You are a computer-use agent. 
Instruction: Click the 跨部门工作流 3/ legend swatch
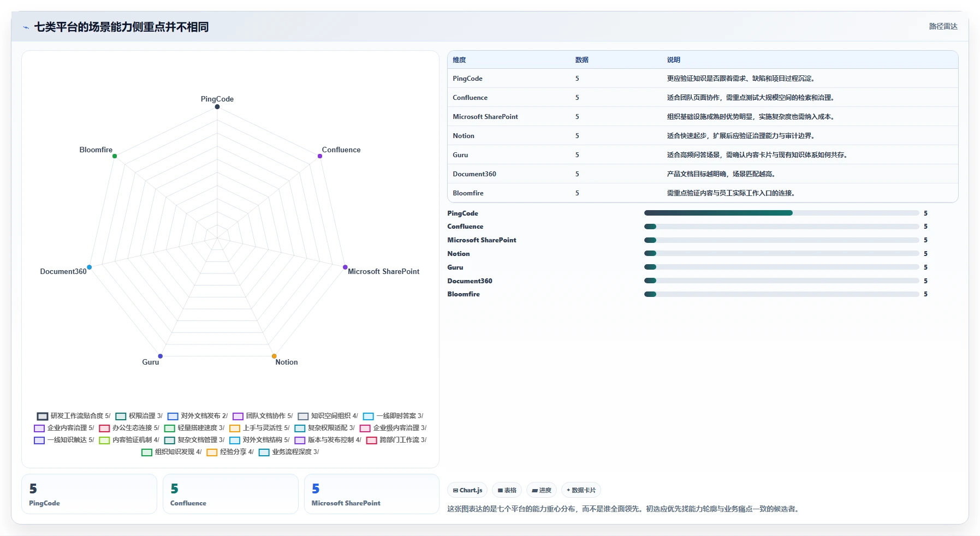[372, 440]
